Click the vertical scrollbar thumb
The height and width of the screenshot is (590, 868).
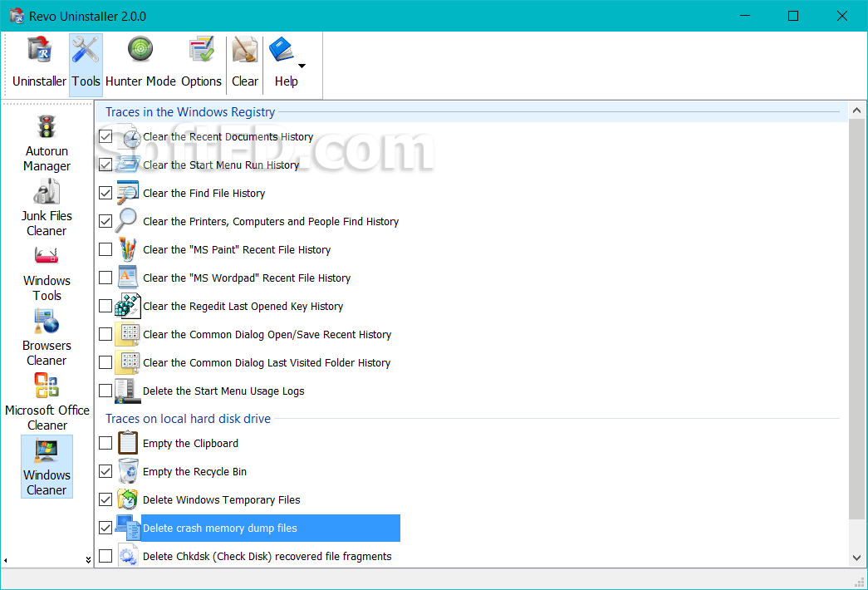(x=856, y=318)
